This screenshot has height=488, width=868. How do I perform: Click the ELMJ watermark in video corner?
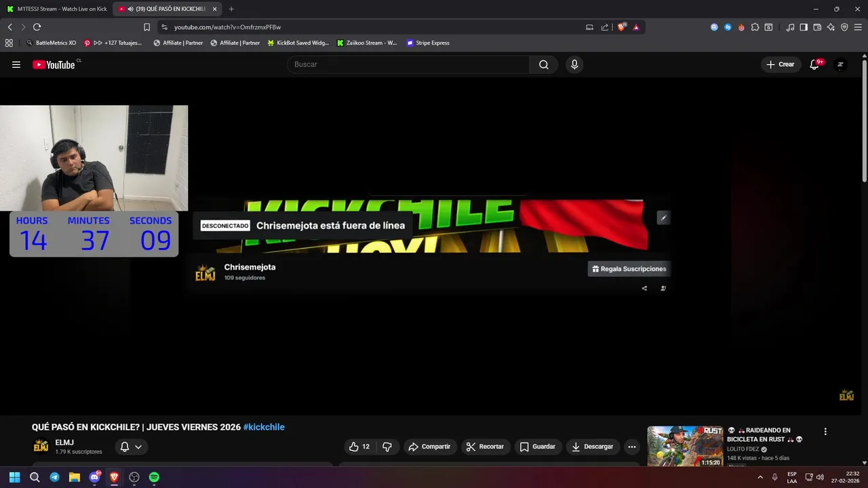tap(846, 395)
